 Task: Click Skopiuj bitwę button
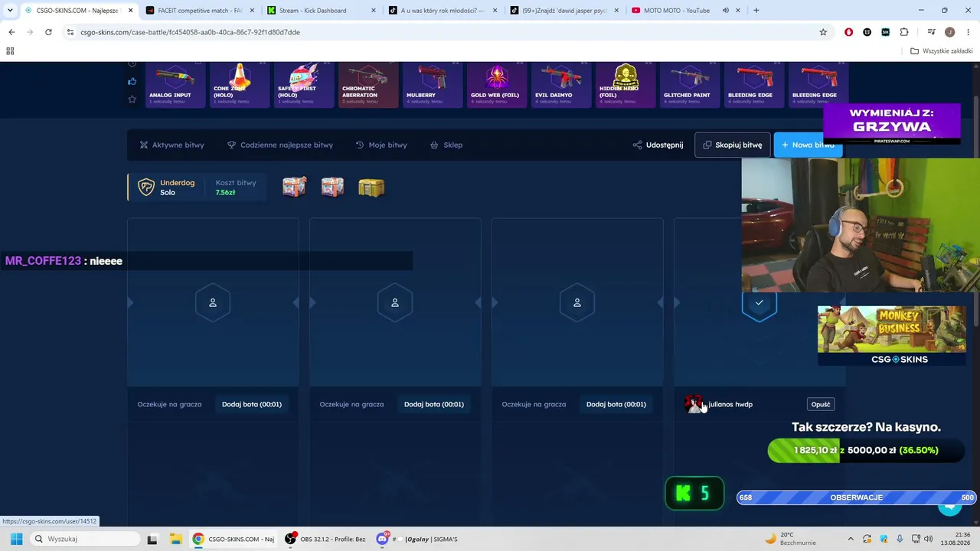coord(732,145)
